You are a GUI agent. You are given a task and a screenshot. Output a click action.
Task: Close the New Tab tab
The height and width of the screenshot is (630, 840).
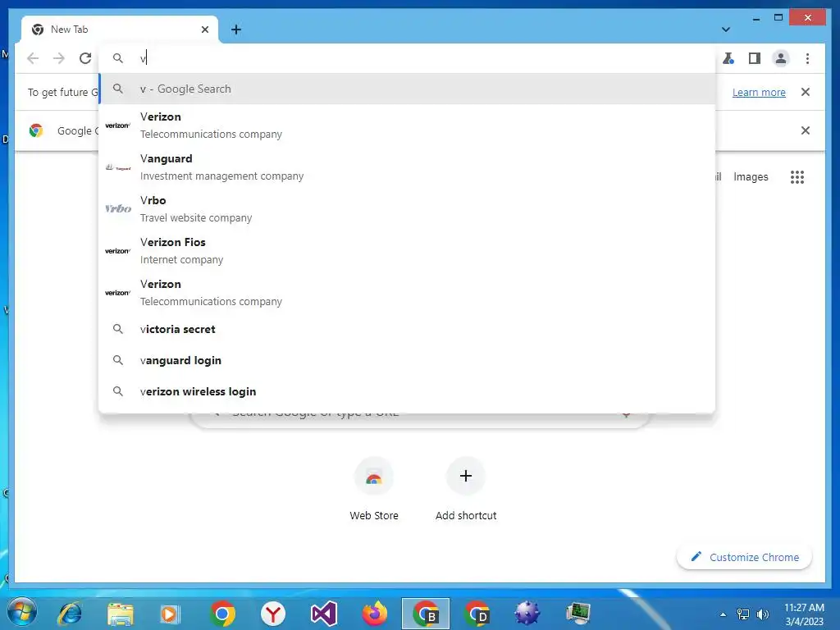coord(204,30)
